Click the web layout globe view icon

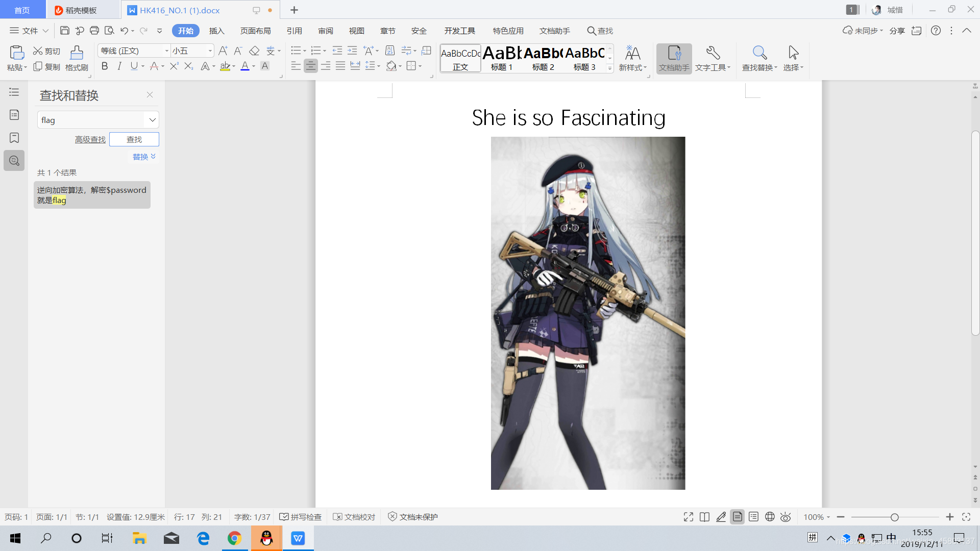[770, 517]
